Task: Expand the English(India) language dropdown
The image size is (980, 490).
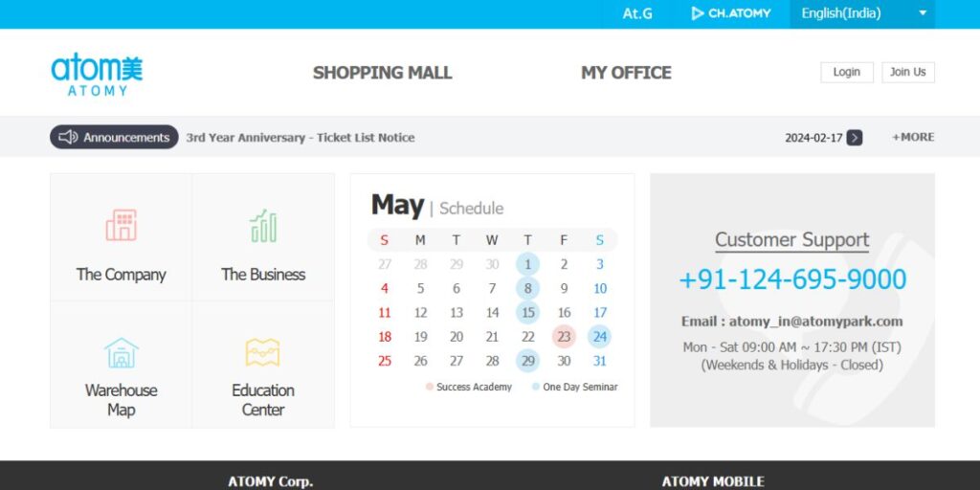Action: pyautogui.click(x=862, y=13)
